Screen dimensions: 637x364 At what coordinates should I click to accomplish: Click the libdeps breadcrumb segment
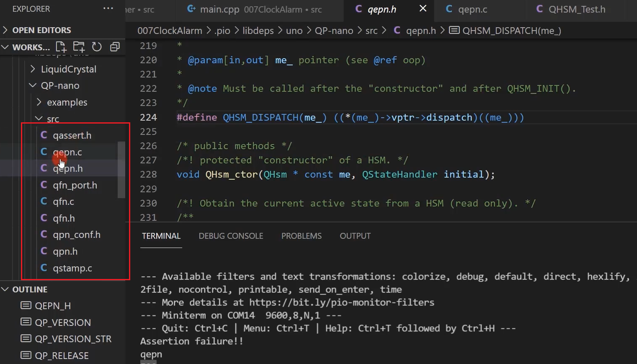[x=258, y=31]
